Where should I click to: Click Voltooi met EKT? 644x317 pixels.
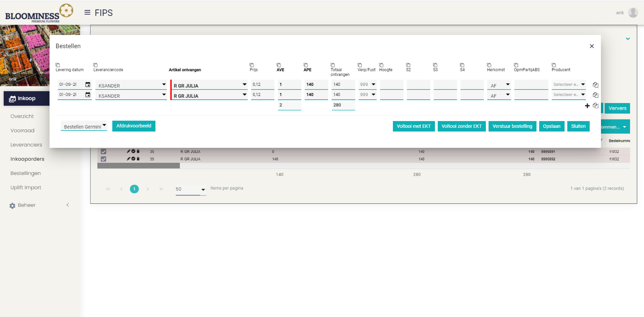[414, 126]
